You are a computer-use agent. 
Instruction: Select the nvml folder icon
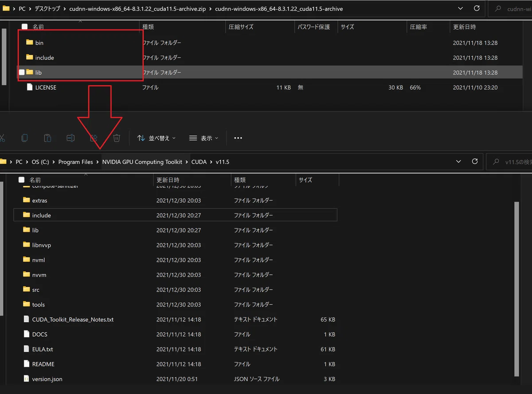[27, 260]
